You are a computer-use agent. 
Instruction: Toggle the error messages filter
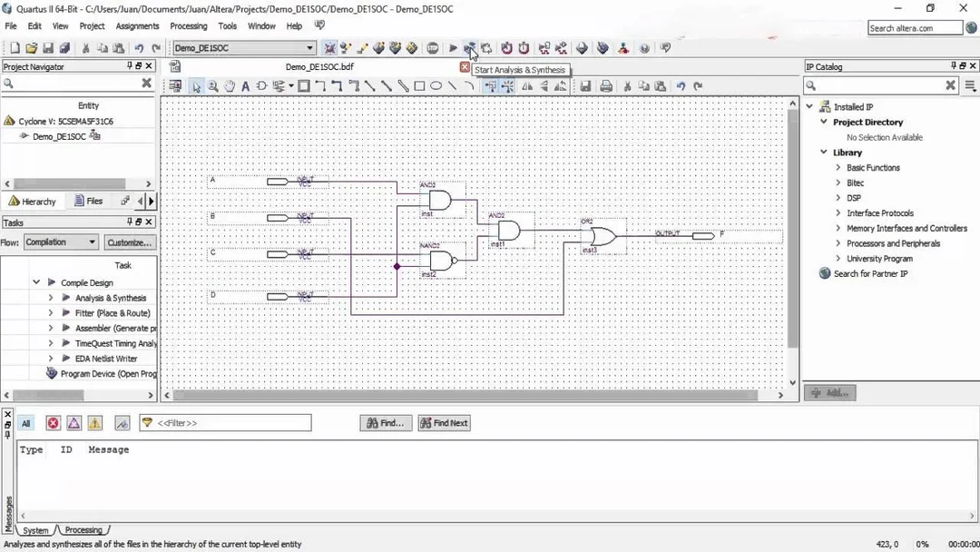click(x=54, y=423)
